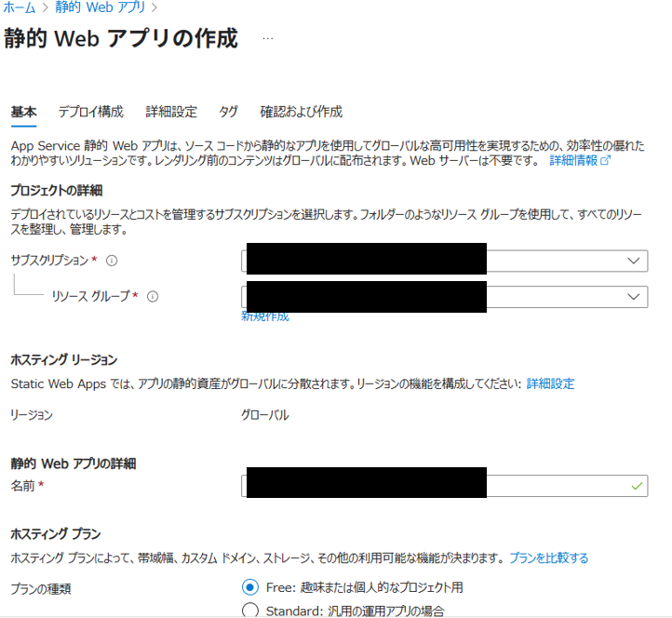Click the page title 静的 Web アプリの作成
Image resolution: width=672 pixels, height=618 pixels.
point(121,38)
